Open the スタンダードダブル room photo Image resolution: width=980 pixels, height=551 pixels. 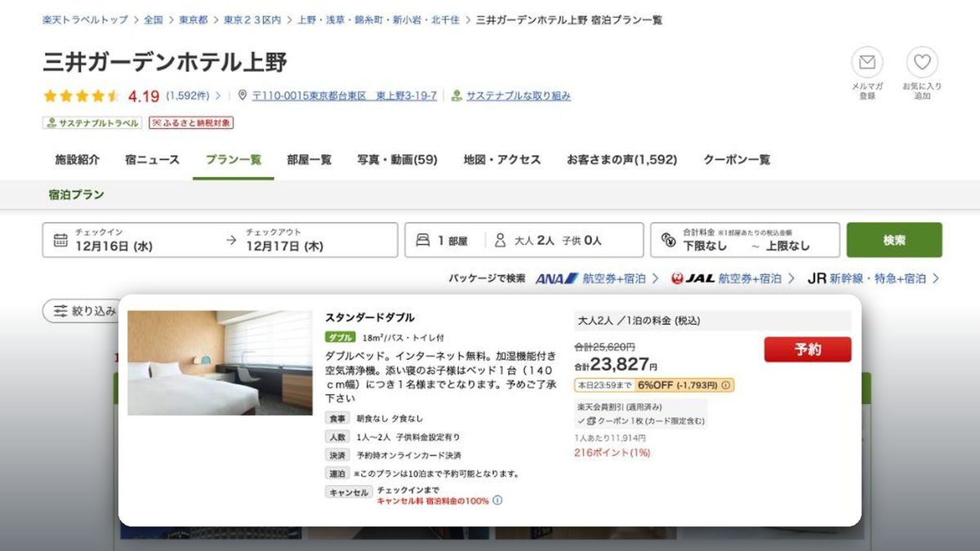coord(220,362)
